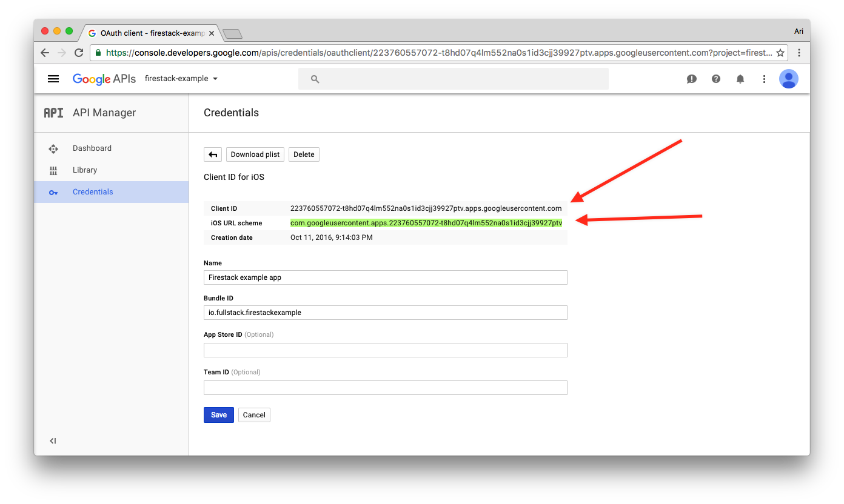Click the Dashboard sidebar icon

coord(53,148)
